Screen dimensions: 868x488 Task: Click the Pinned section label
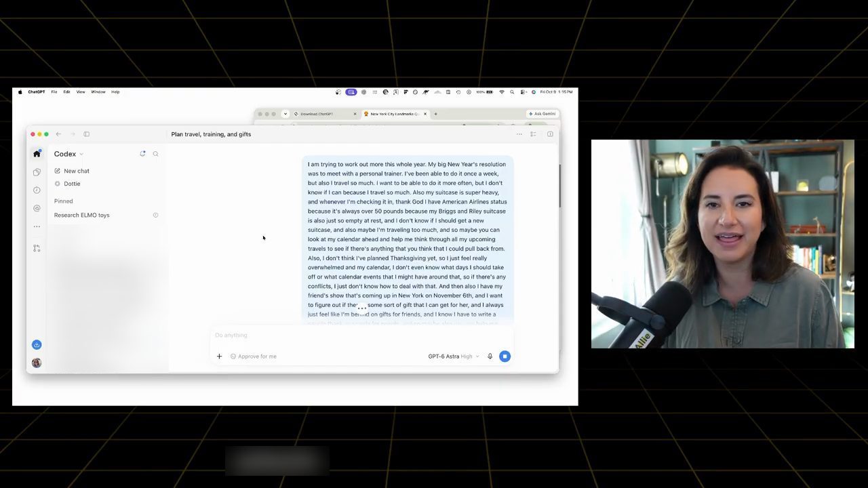point(64,201)
